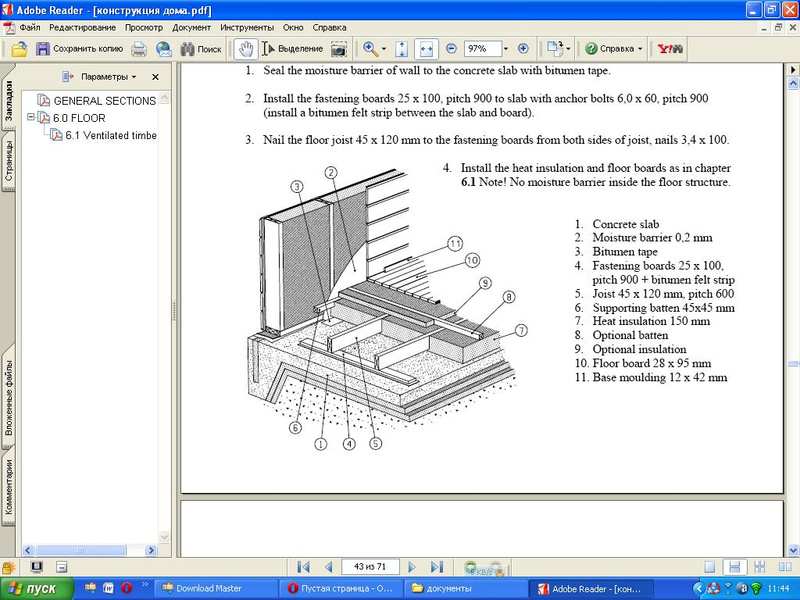Viewport: 800px width, 600px height.
Task: Click the Сохранить копию button
Action: 80,48
